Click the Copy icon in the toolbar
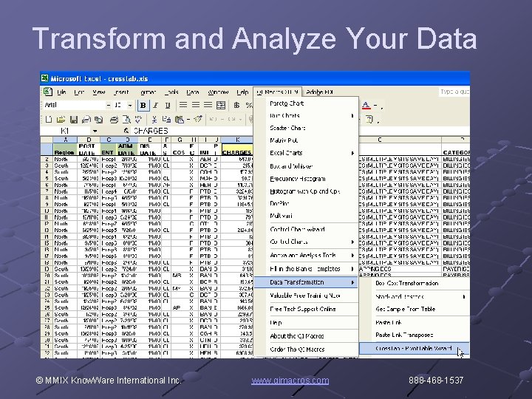 (166, 120)
